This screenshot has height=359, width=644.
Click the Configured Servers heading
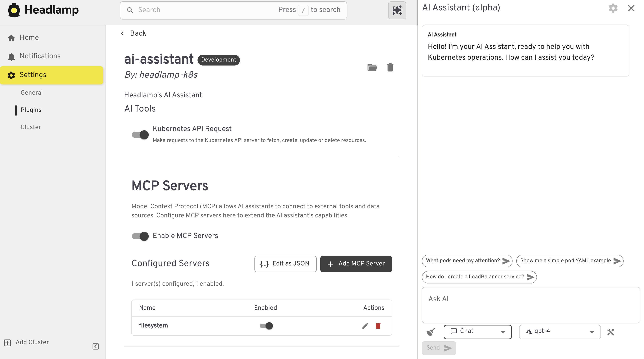coord(170,263)
